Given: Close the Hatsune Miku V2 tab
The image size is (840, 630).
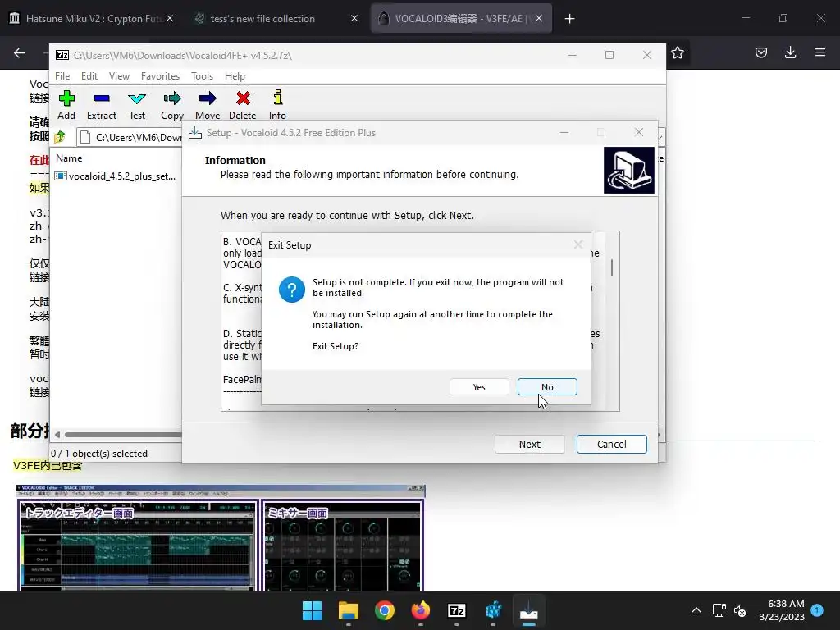Looking at the screenshot, I should 170,18.
